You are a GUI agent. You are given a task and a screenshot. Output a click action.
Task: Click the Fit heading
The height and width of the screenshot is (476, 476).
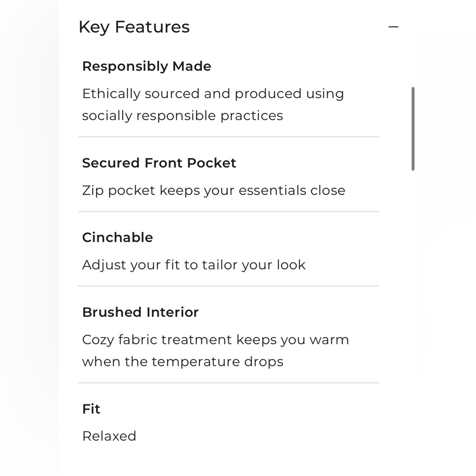click(91, 409)
